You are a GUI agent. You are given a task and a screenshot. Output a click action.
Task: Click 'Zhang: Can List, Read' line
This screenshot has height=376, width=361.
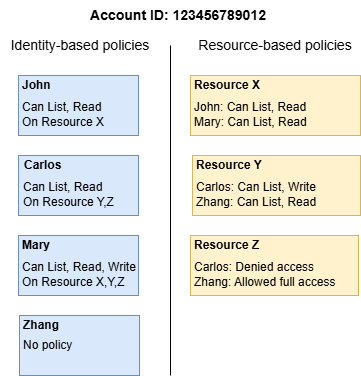[256, 202]
